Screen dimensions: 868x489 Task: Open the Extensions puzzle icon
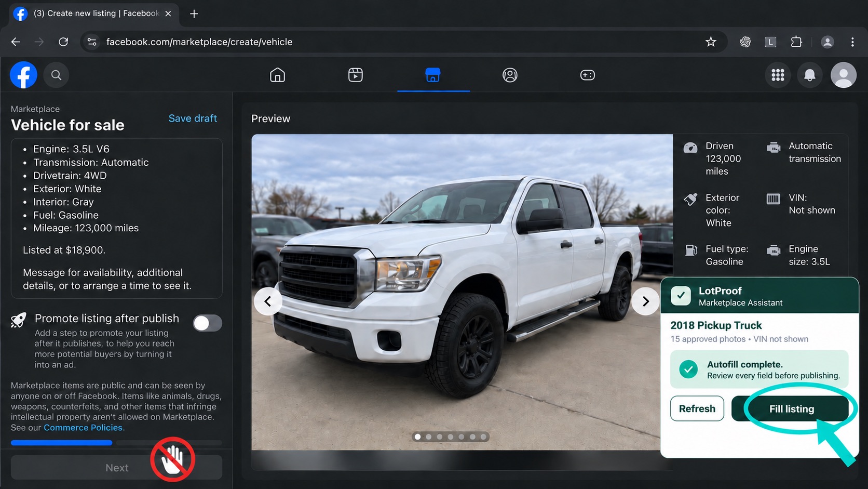796,42
